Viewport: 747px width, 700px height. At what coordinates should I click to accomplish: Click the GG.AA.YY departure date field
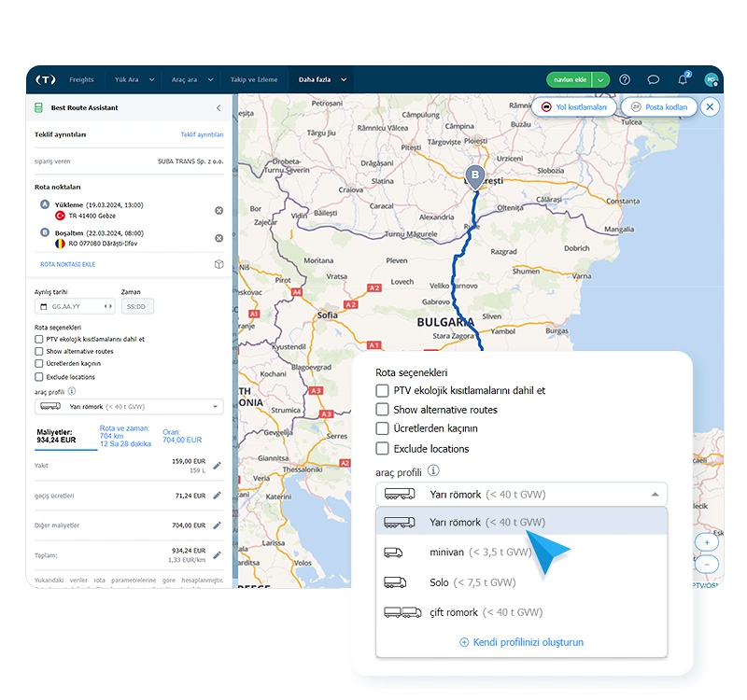pos(75,306)
